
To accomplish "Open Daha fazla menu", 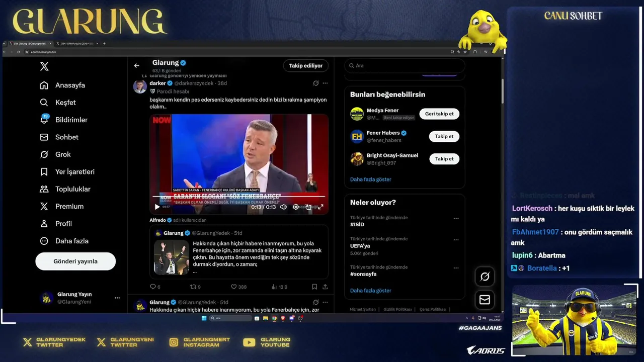I will (64, 241).
